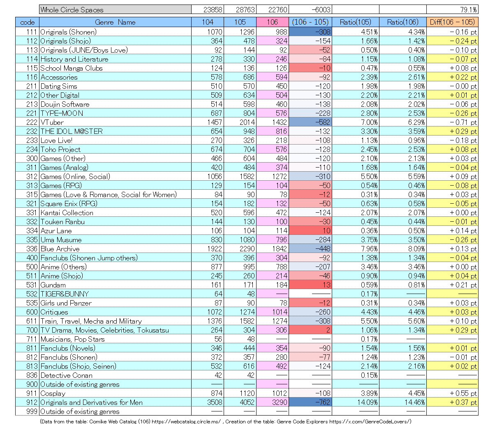Select "Games (Online, Social)" genre cell
This screenshot has height=425, width=504.
(115, 177)
